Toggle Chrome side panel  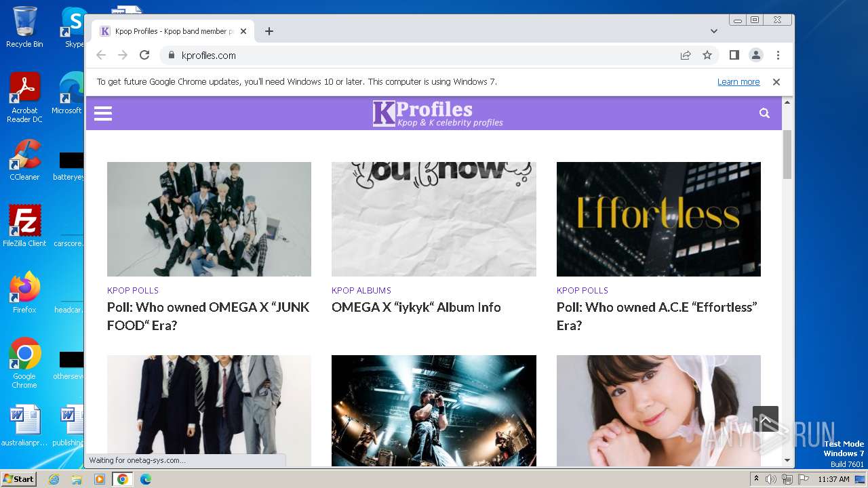click(734, 55)
